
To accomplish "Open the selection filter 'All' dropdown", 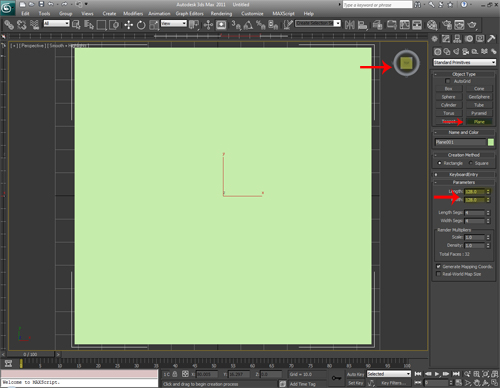I will coord(57,23).
